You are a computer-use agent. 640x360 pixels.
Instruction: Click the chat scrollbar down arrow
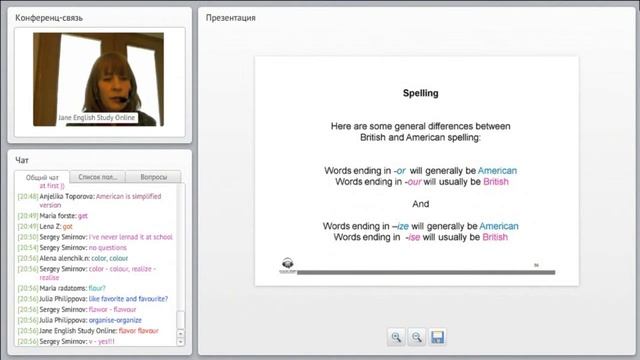[180, 342]
